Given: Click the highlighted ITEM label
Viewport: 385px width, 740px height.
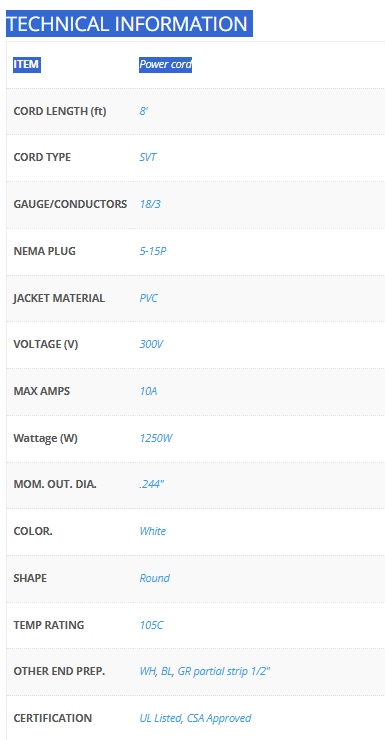Looking at the screenshot, I should [27, 64].
